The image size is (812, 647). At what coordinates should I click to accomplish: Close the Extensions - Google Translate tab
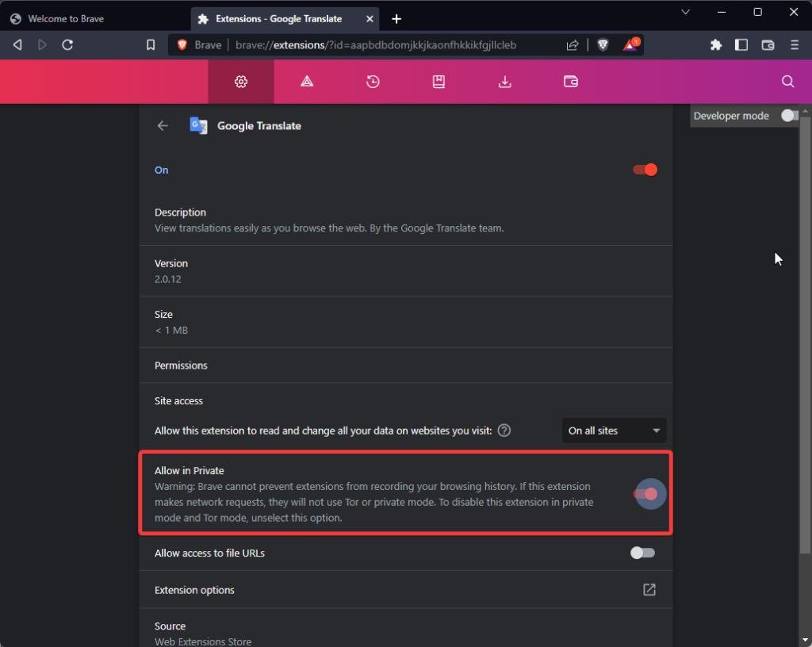370,19
